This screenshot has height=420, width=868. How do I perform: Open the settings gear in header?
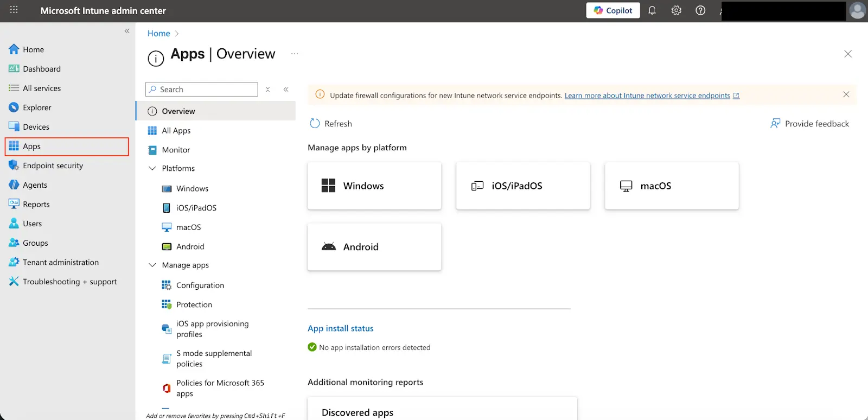676,10
